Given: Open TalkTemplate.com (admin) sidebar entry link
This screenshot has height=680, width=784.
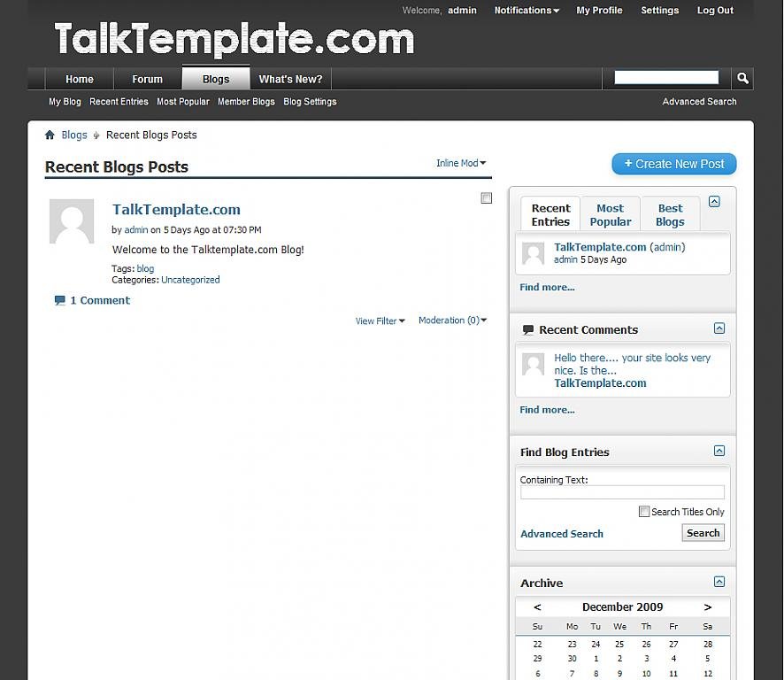Looking at the screenshot, I should pos(619,247).
